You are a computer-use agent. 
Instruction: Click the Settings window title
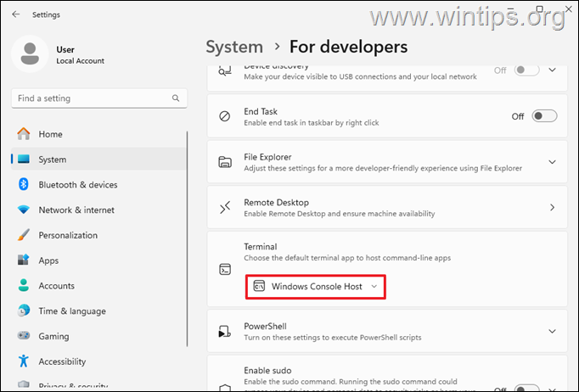pyautogui.click(x=46, y=14)
